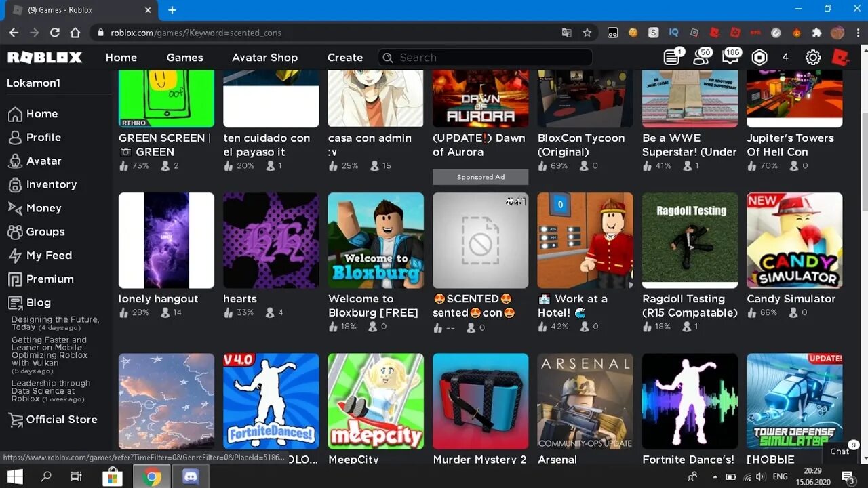The height and width of the screenshot is (488, 868).
Task: Go back with the browser back arrow
Action: pos(14,33)
